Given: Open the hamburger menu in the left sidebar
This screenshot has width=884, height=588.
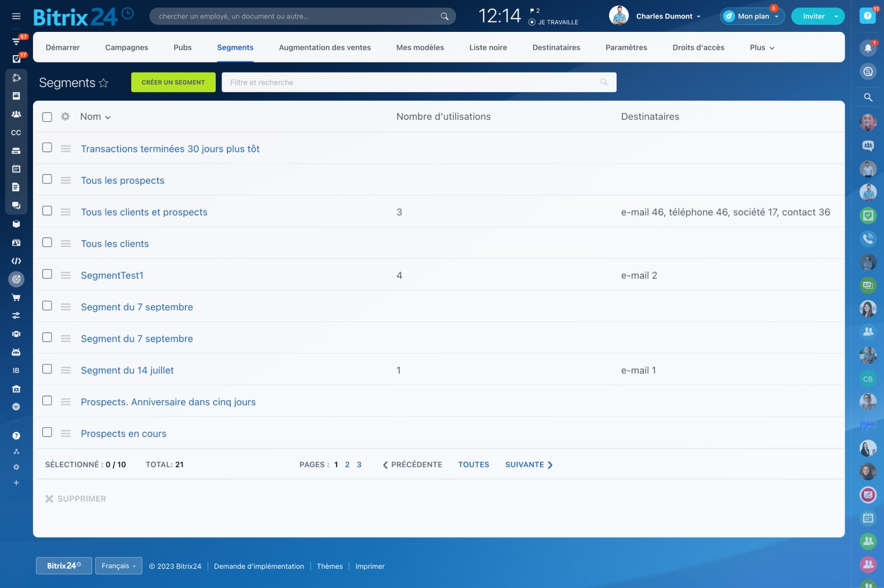Looking at the screenshot, I should [x=16, y=16].
